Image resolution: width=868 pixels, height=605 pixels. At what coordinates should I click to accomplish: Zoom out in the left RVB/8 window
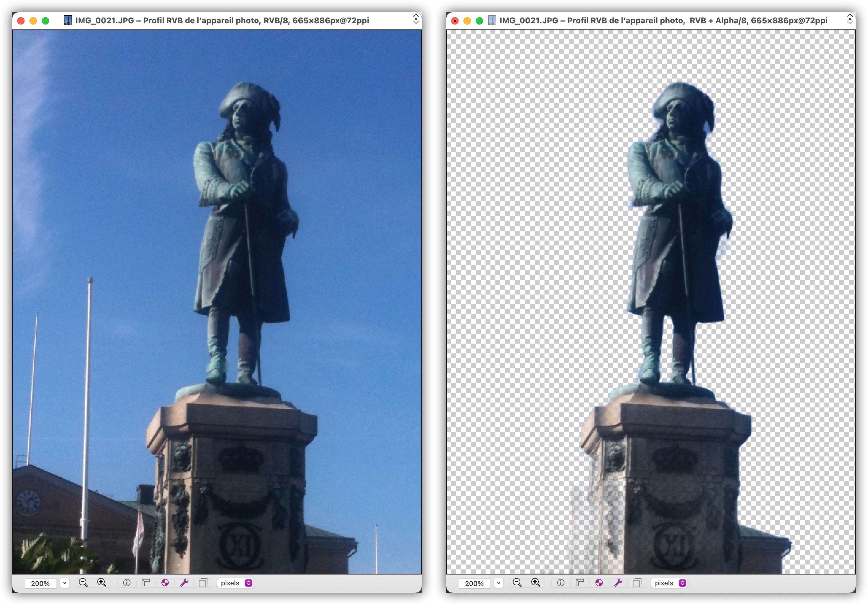[83, 583]
